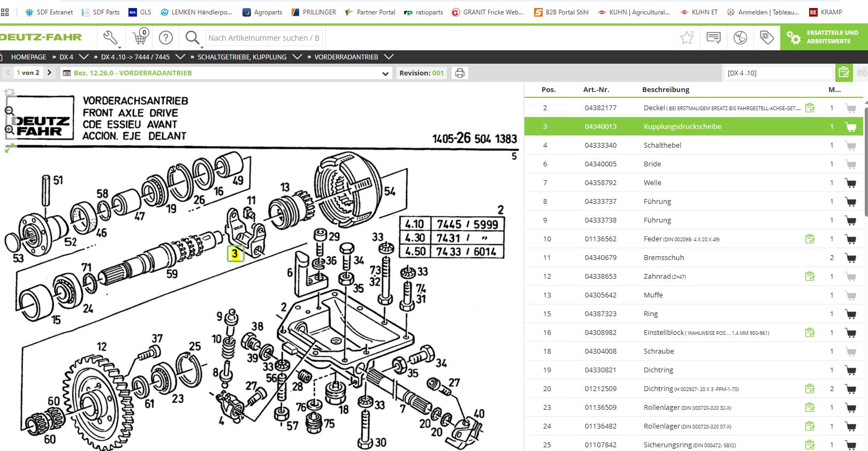This screenshot has height=451, width=868.
Task: Open the globe language selector
Action: (740, 37)
